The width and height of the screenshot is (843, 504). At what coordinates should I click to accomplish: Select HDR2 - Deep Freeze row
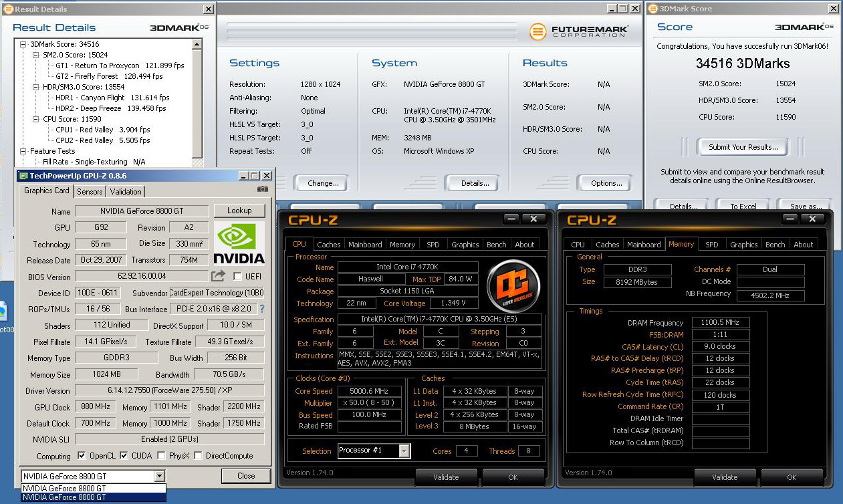point(110,108)
